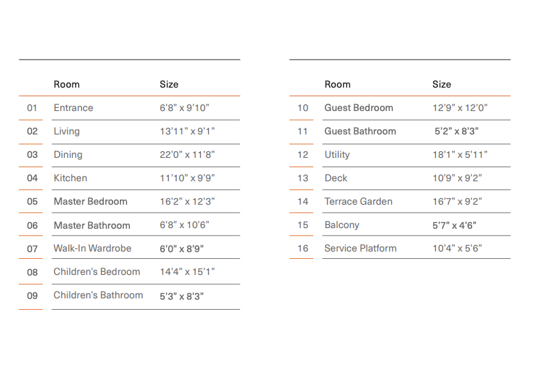Click the Entrance room label
Screen dimensions: 545x392
pos(73,108)
